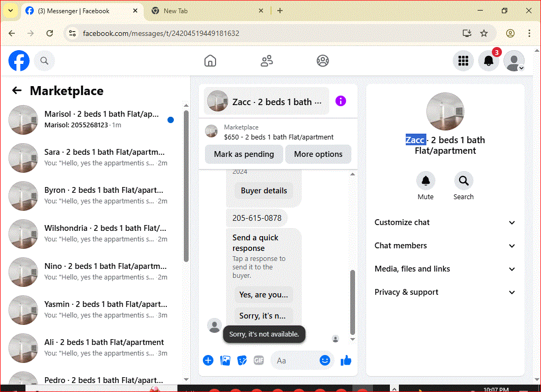Open Wilshondria conversation in chat list

[92, 234]
